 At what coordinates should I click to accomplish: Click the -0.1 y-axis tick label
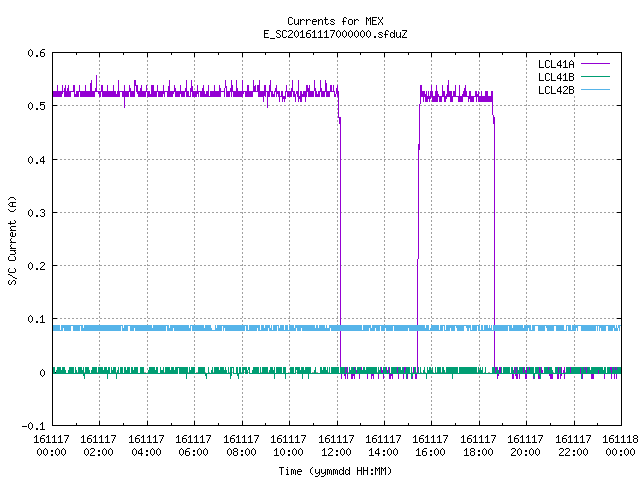click(33, 426)
